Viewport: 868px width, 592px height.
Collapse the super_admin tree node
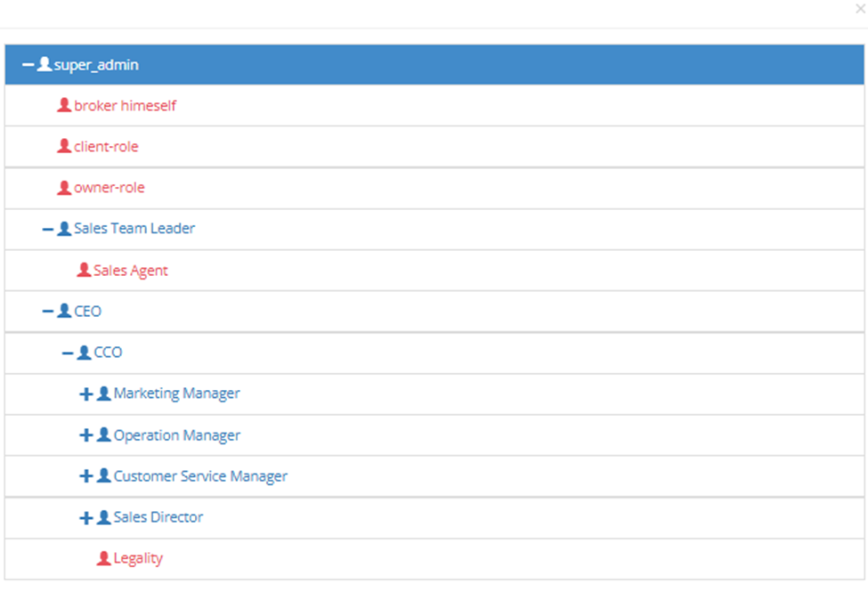click(28, 65)
